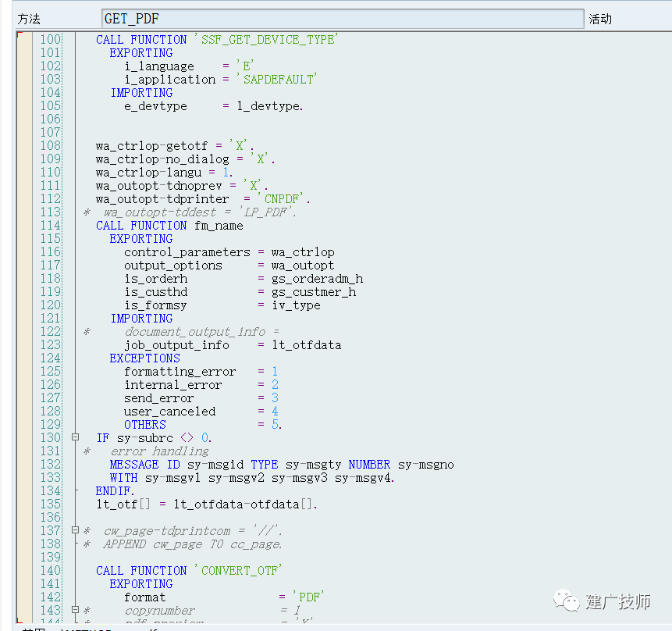Click user_canceled exception name

click(169, 412)
